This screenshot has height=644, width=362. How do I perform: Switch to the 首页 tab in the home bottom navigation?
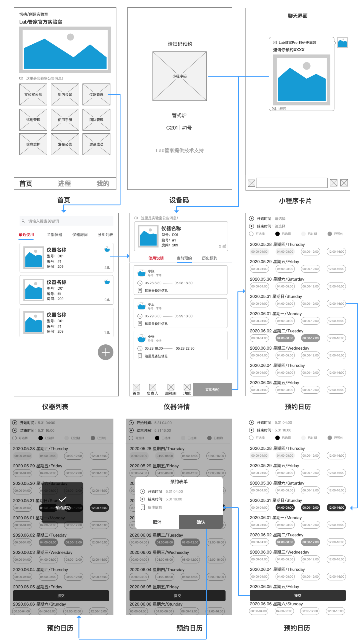pyautogui.click(x=26, y=184)
